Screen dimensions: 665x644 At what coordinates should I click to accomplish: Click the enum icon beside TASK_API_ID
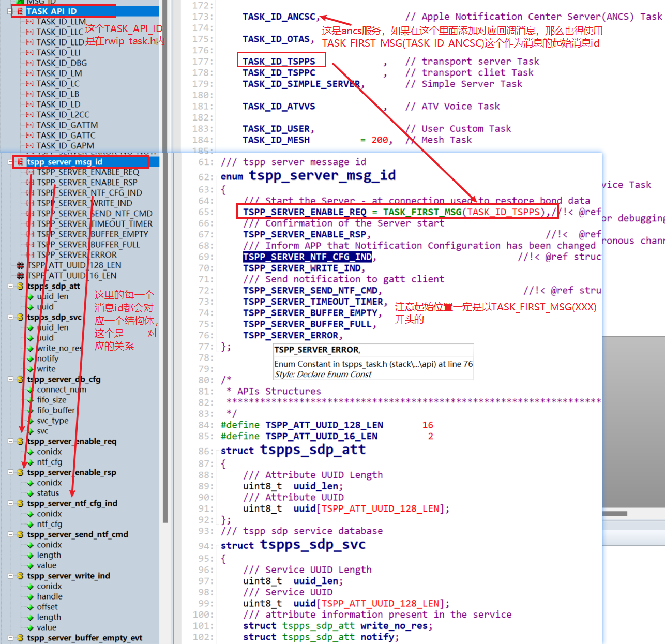click(20, 11)
